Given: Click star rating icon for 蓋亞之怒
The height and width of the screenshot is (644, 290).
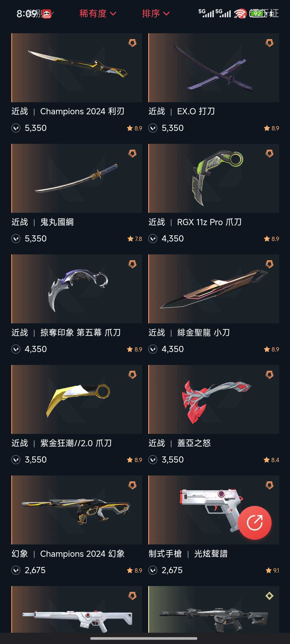Looking at the screenshot, I should pyautogui.click(x=266, y=460).
